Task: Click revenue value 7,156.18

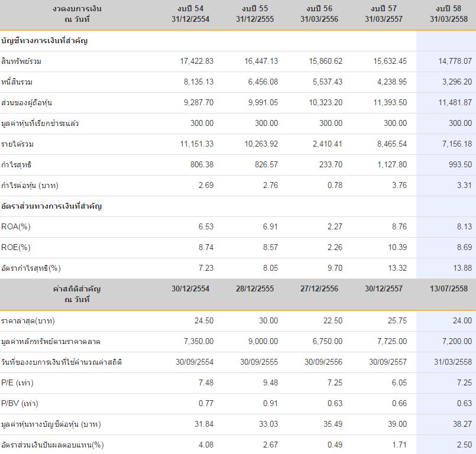Action: (457, 144)
